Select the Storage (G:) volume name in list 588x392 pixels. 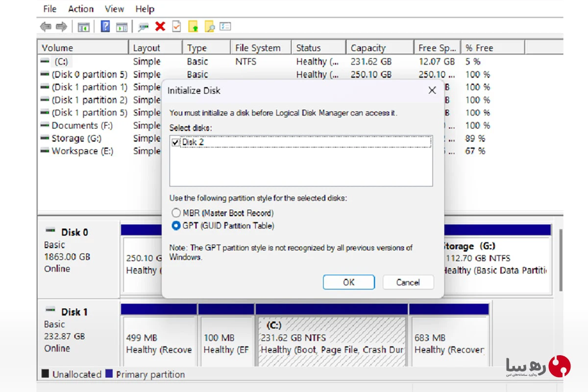coord(76,138)
